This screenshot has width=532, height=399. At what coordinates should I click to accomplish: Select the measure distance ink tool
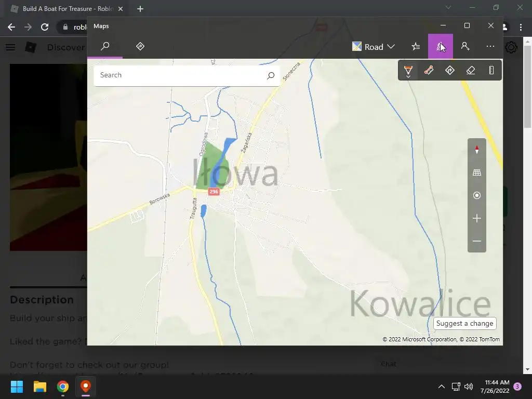click(x=429, y=71)
